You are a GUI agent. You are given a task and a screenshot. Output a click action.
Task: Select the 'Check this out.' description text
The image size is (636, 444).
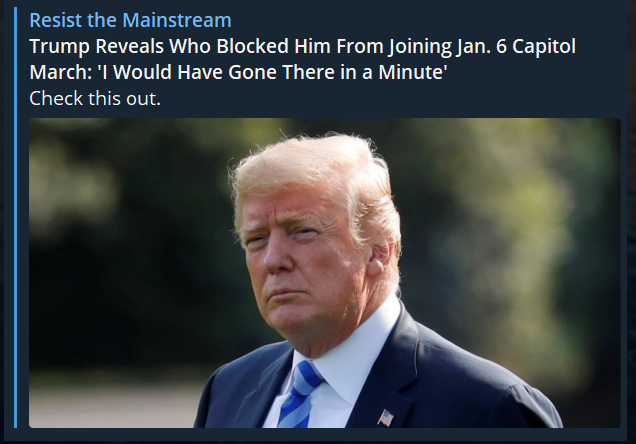click(x=95, y=98)
